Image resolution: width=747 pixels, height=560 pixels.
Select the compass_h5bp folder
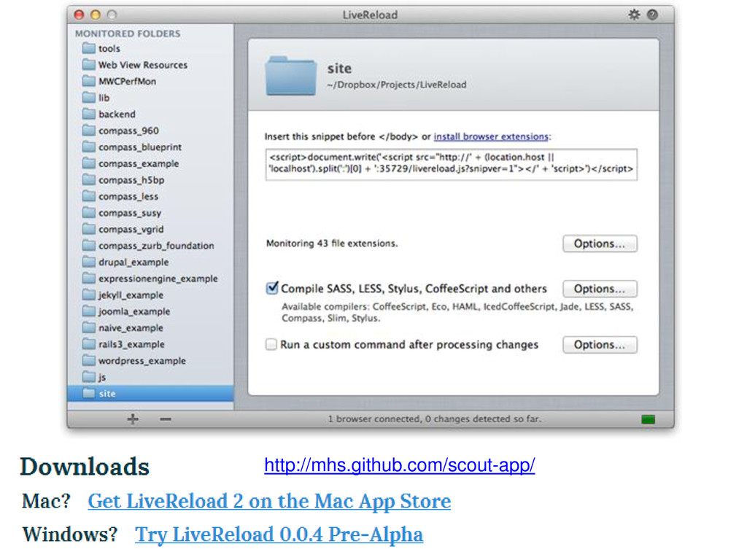click(x=131, y=180)
